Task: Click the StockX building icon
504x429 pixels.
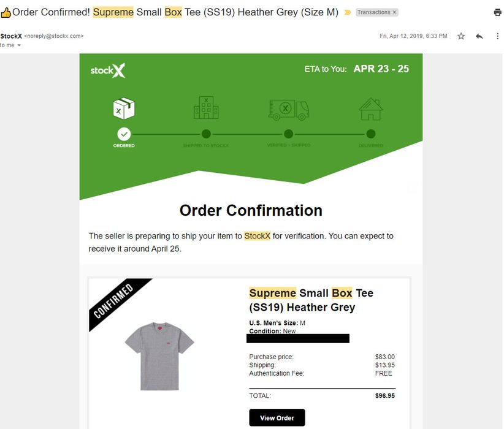Action: click(206, 108)
